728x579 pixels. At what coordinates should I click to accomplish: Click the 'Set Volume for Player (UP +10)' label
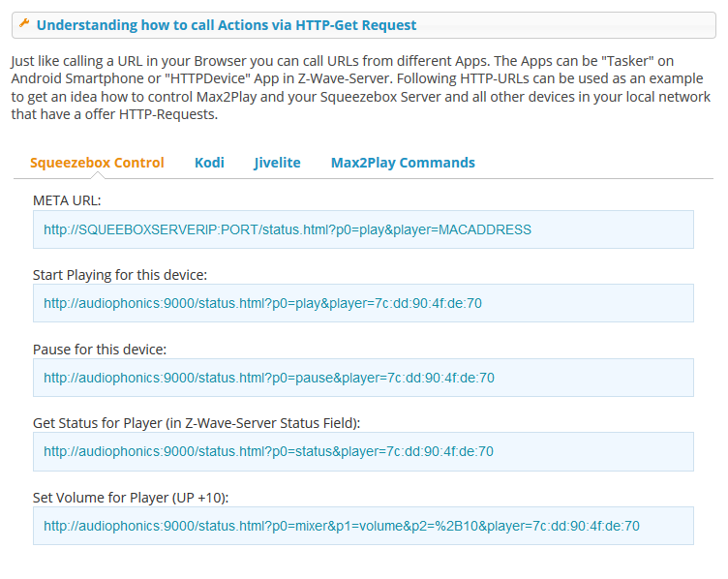click(x=131, y=498)
